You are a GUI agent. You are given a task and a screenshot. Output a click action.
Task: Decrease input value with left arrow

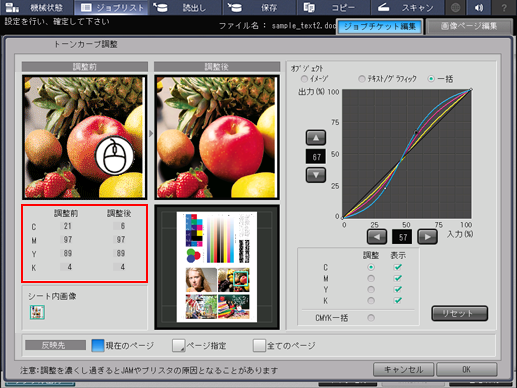click(x=377, y=237)
